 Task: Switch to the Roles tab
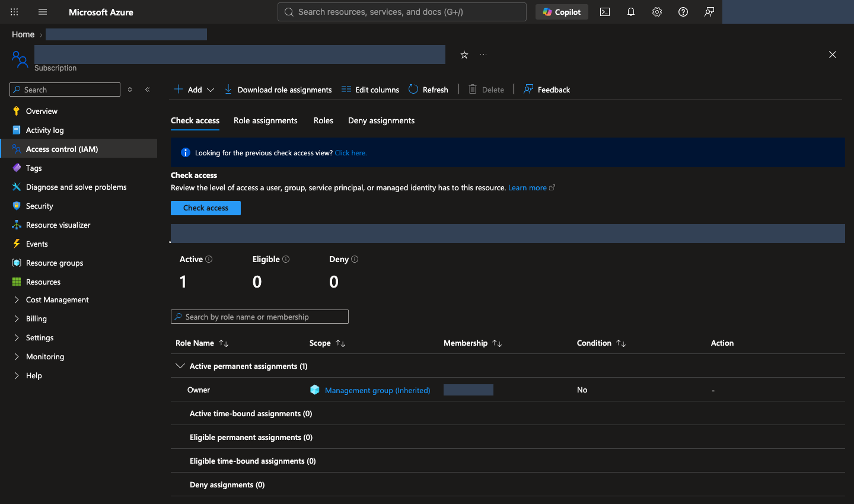[x=323, y=120]
